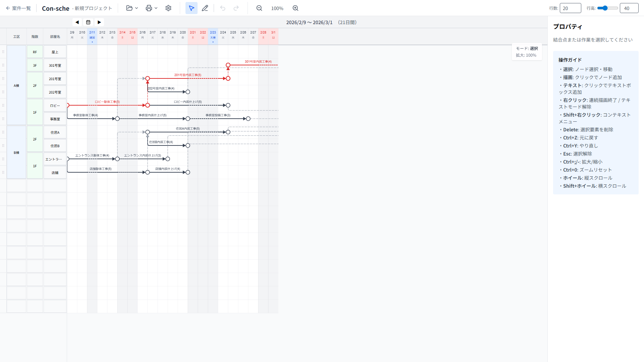Image resolution: width=644 pixels, height=362 pixels.
Task: Click the zoom out magnifier
Action: (259, 8)
